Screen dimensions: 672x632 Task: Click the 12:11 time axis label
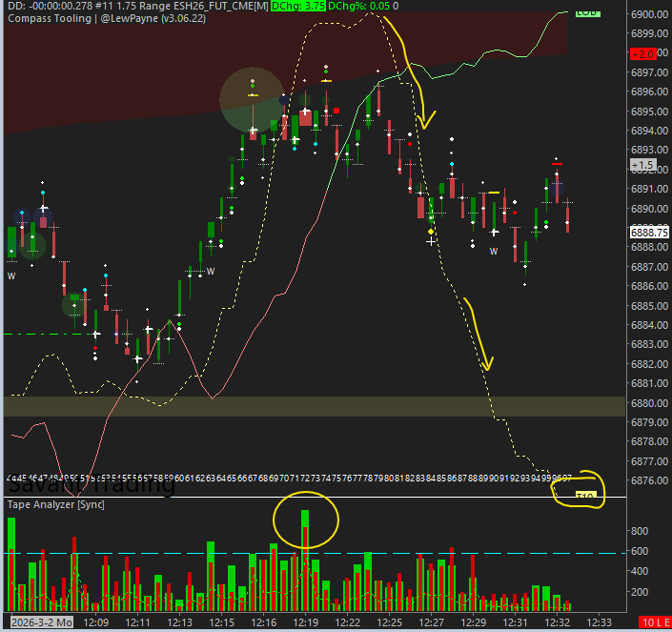click(x=137, y=622)
